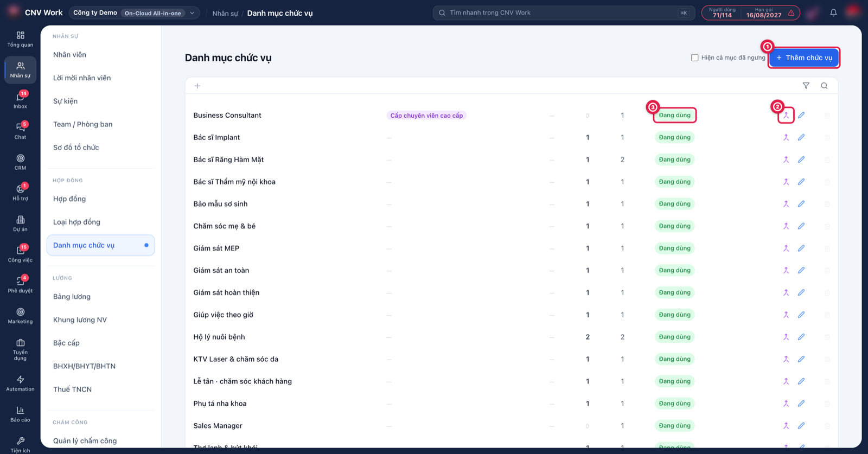Open the table filter funnel icon
Image resolution: width=868 pixels, height=454 pixels.
[806, 86]
